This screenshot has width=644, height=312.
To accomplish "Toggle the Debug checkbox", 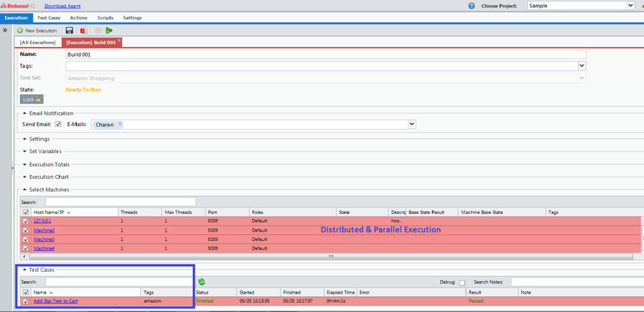I will click(x=462, y=283).
